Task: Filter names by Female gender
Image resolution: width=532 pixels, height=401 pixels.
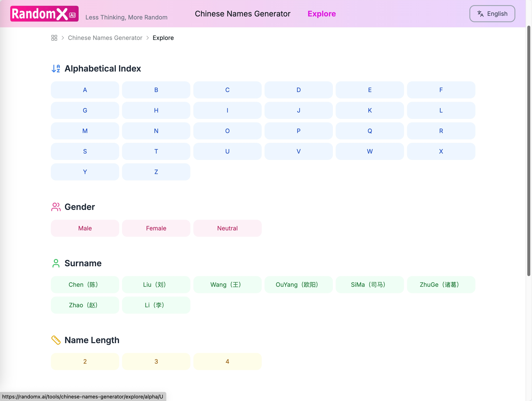Action: click(156, 228)
